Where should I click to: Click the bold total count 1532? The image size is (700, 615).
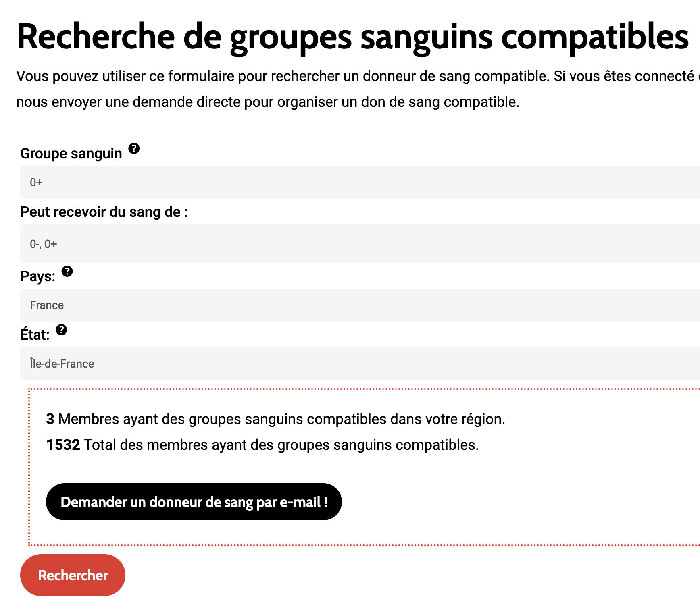63,445
